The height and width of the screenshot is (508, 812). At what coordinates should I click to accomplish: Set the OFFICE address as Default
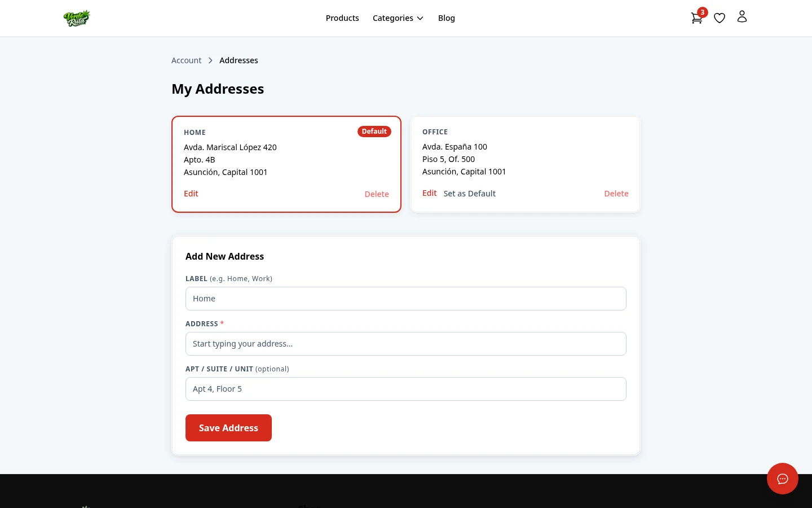click(469, 193)
